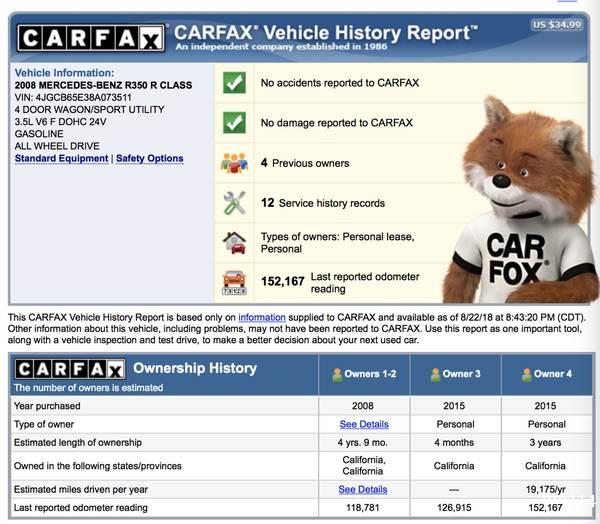The image size is (600, 524).
Task: Click the US $34.99 price badge
Action: coord(557,25)
